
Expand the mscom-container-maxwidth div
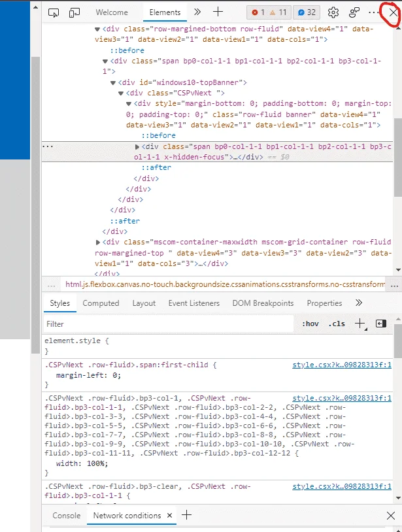pyautogui.click(x=97, y=242)
